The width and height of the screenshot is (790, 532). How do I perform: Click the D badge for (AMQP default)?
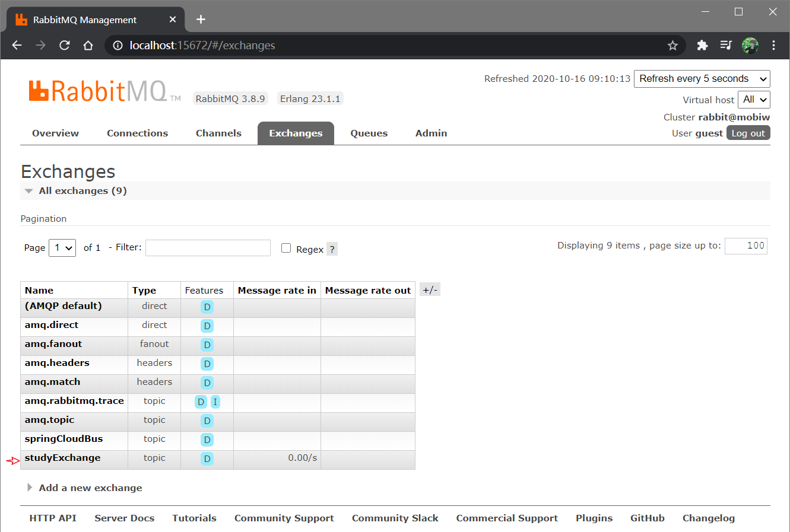tap(207, 307)
